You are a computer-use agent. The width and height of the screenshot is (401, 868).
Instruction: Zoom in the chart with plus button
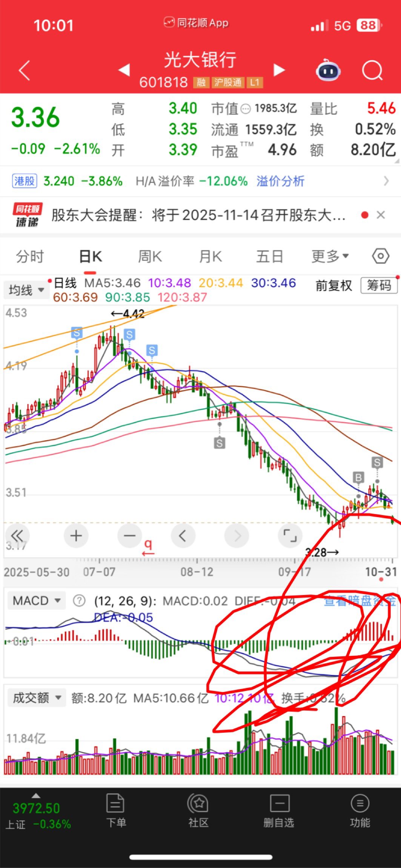pos(76,536)
